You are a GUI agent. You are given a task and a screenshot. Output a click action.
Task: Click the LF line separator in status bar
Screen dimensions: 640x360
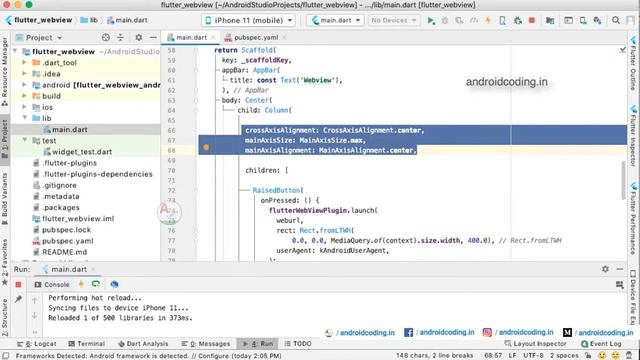click(x=512, y=356)
